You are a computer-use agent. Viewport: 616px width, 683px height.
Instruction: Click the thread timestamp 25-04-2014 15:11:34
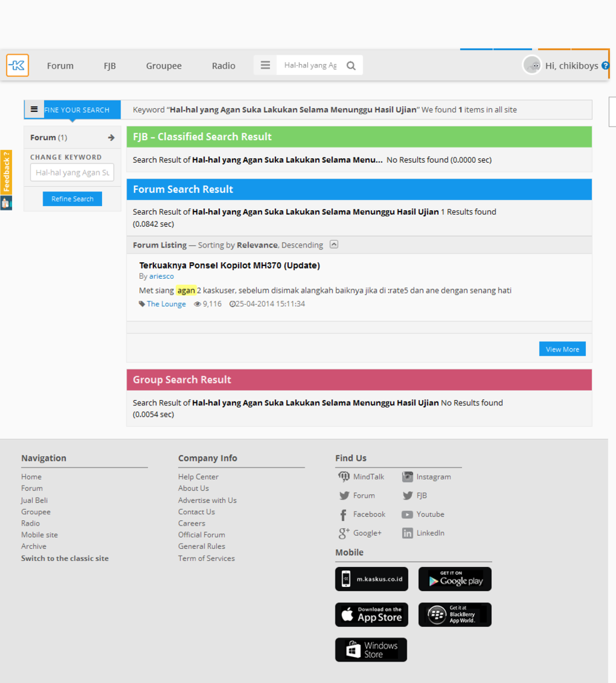[x=270, y=304]
